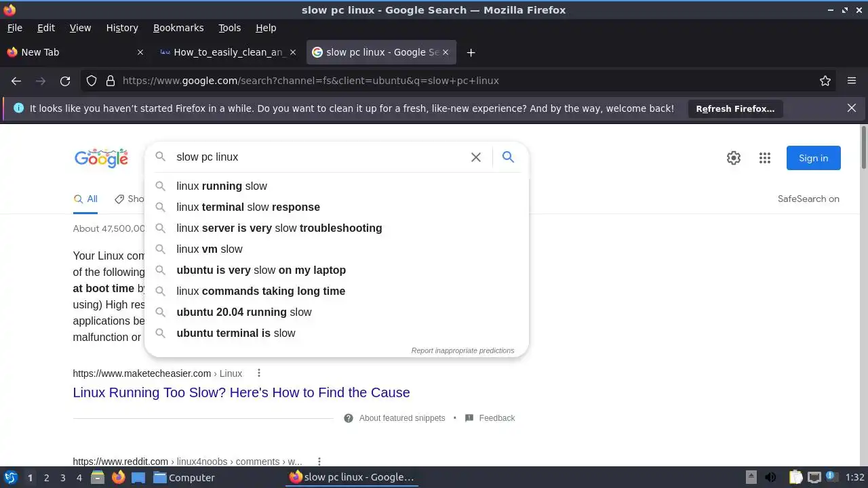Click the forward navigation arrow
868x488 pixels.
tap(41, 81)
